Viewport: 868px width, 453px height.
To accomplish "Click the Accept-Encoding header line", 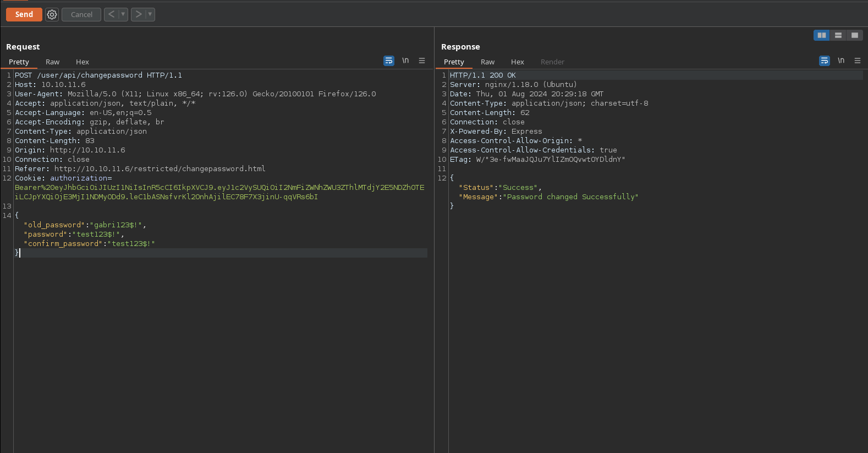I will tap(89, 122).
